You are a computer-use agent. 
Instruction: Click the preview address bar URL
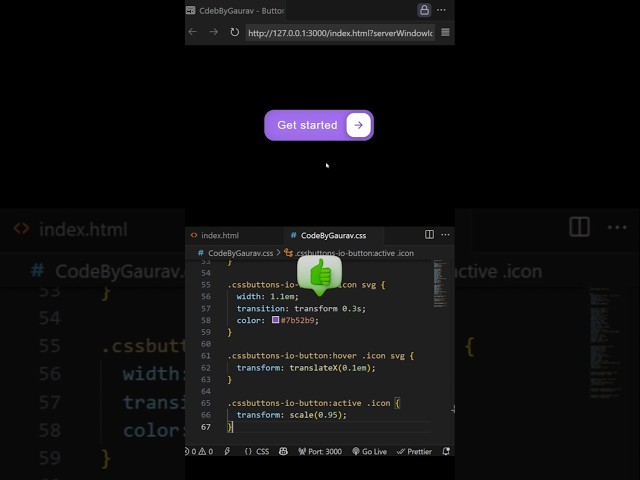coord(340,33)
